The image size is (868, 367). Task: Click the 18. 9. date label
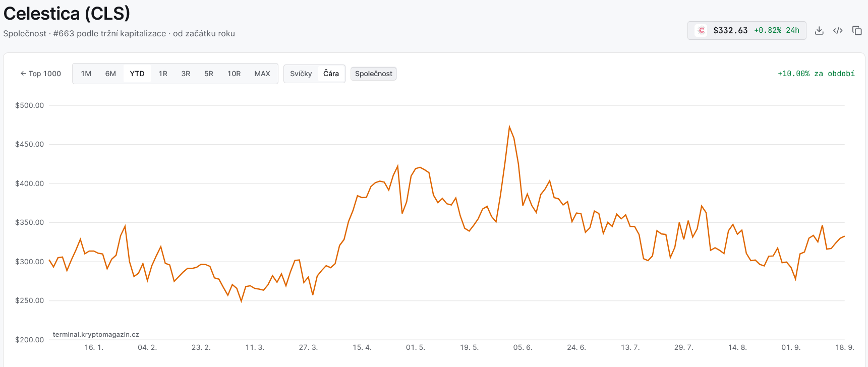click(845, 347)
